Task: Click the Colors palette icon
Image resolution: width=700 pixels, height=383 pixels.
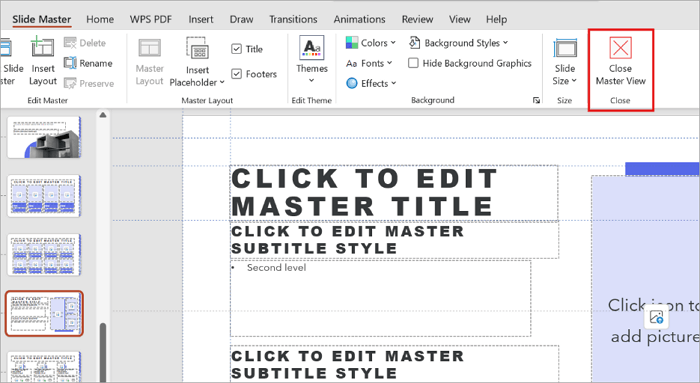Action: pyautogui.click(x=352, y=43)
